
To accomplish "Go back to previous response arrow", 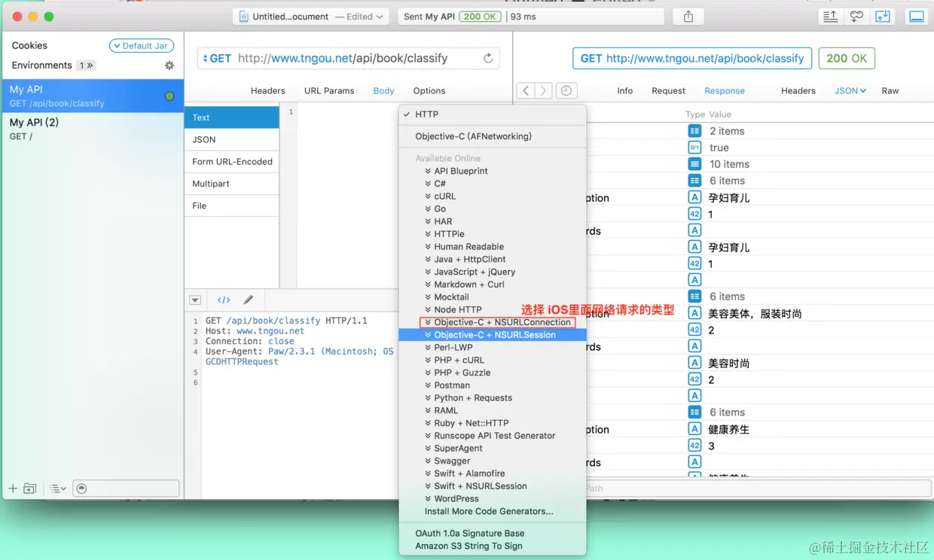I will pyautogui.click(x=526, y=90).
